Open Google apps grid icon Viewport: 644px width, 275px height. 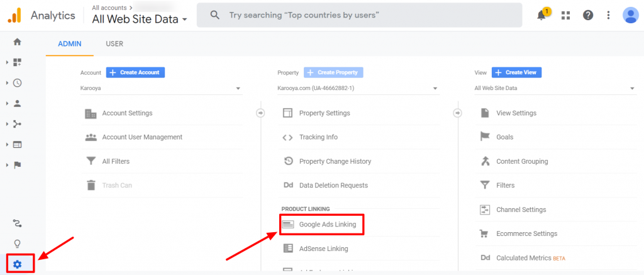pos(566,15)
